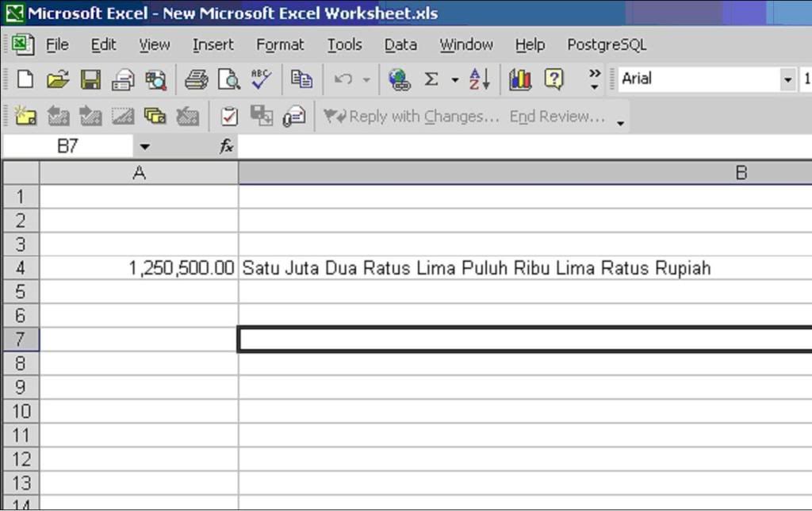The width and height of the screenshot is (812, 511).
Task: Sort ascending with the A-Z icon
Action: (x=480, y=79)
